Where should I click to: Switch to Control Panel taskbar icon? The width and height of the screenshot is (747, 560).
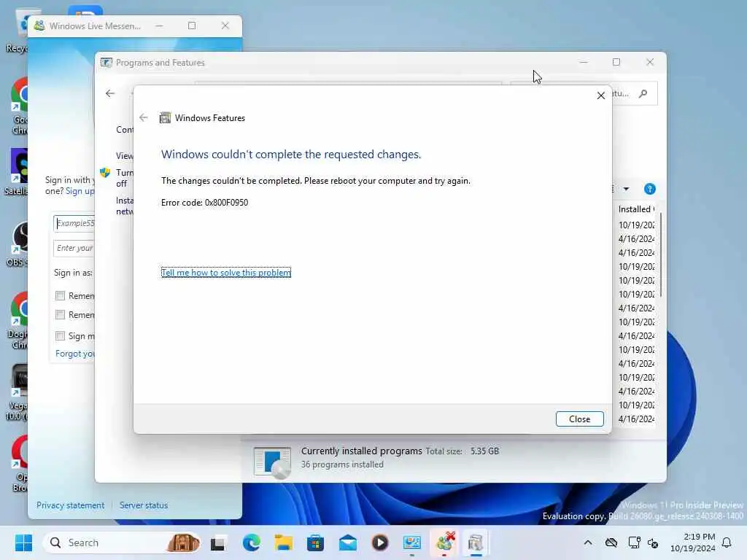point(412,542)
